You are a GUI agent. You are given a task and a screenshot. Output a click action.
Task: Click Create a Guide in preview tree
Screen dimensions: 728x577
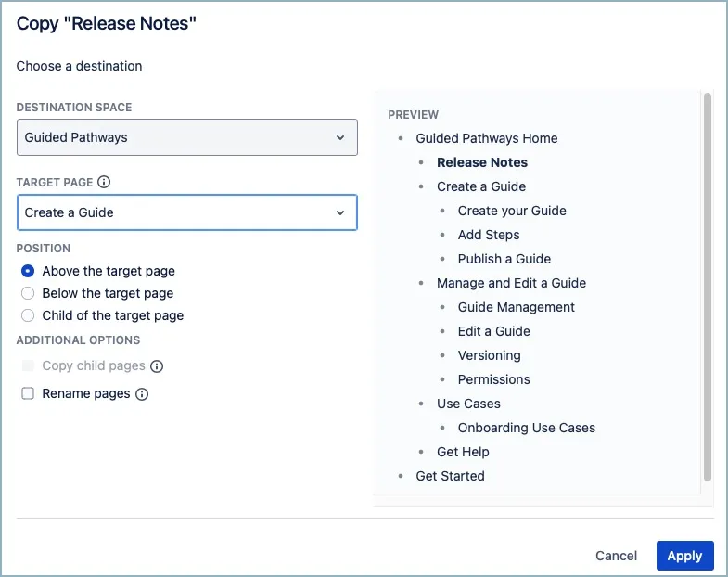(481, 186)
